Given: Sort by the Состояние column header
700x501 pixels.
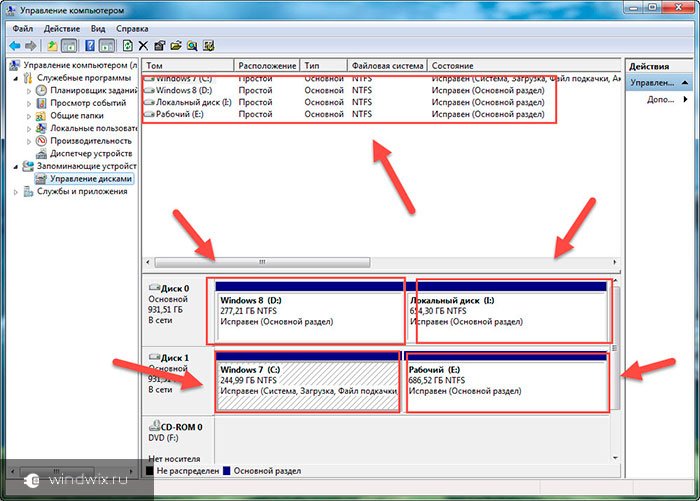Looking at the screenshot, I should (524, 66).
